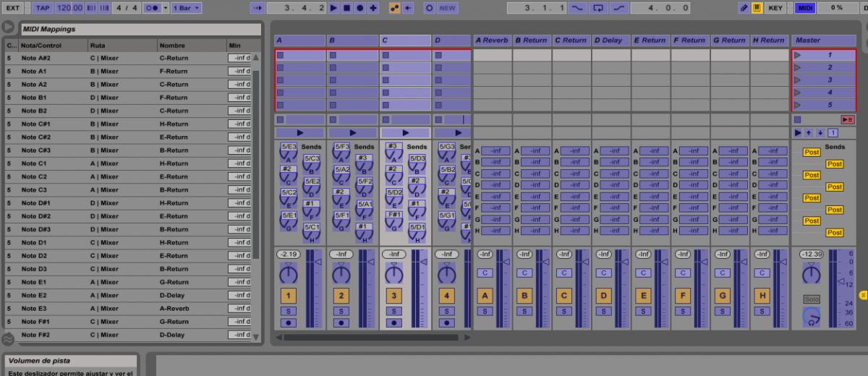The height and width of the screenshot is (376, 868).
Task: Click the global Record button
Action: (x=359, y=8)
